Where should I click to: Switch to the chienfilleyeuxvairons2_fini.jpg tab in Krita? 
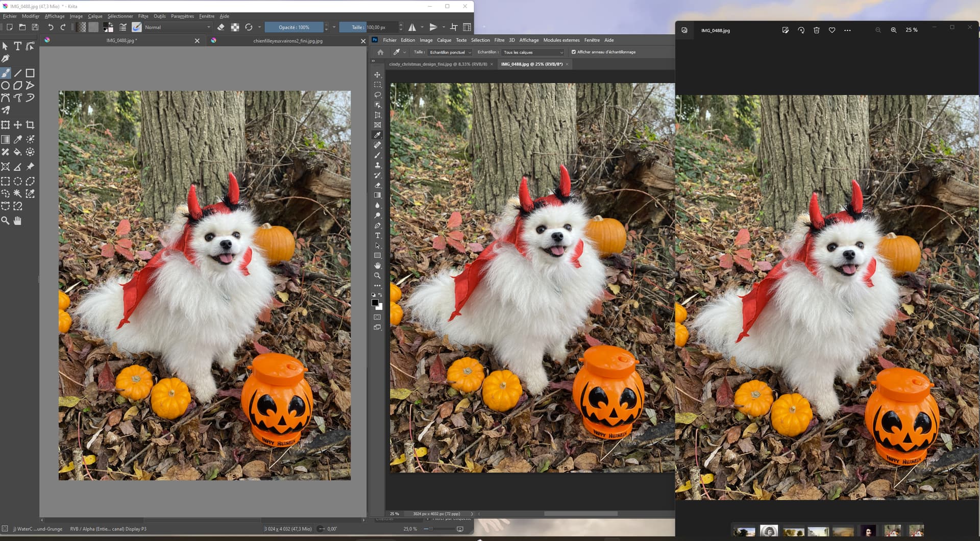click(287, 41)
